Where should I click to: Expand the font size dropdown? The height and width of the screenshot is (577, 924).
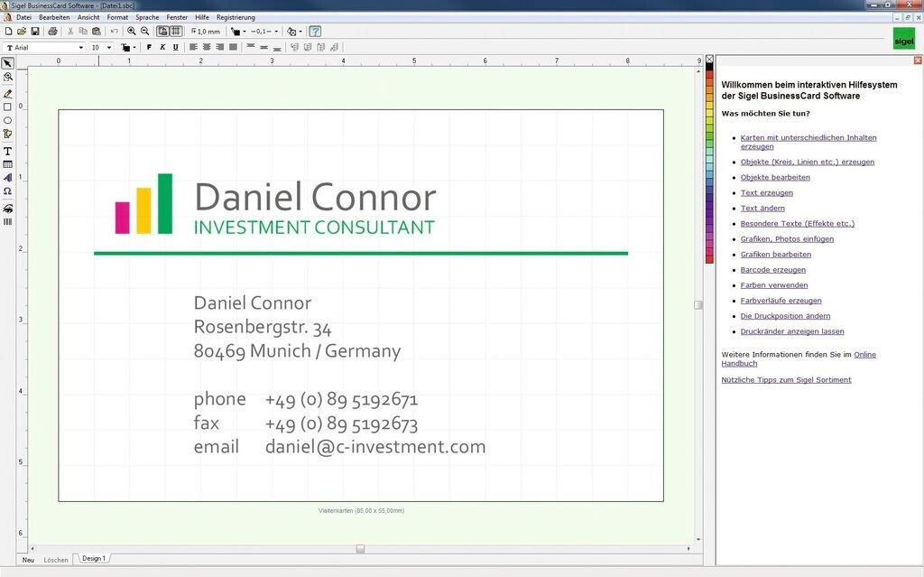(x=109, y=47)
